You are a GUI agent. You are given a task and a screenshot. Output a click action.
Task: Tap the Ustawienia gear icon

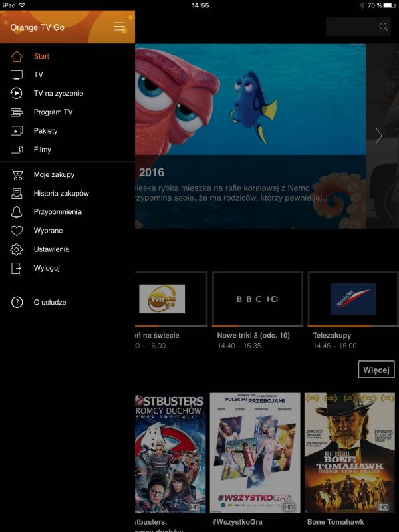[17, 249]
